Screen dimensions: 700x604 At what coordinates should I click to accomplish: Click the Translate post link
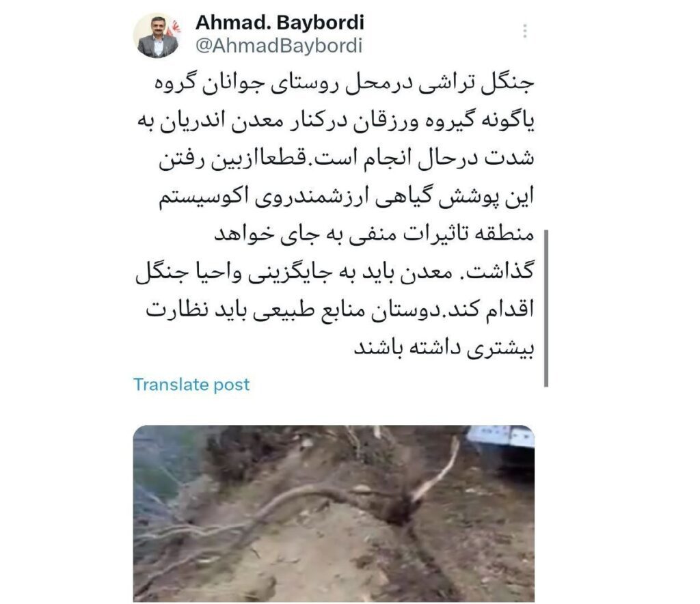point(191,384)
